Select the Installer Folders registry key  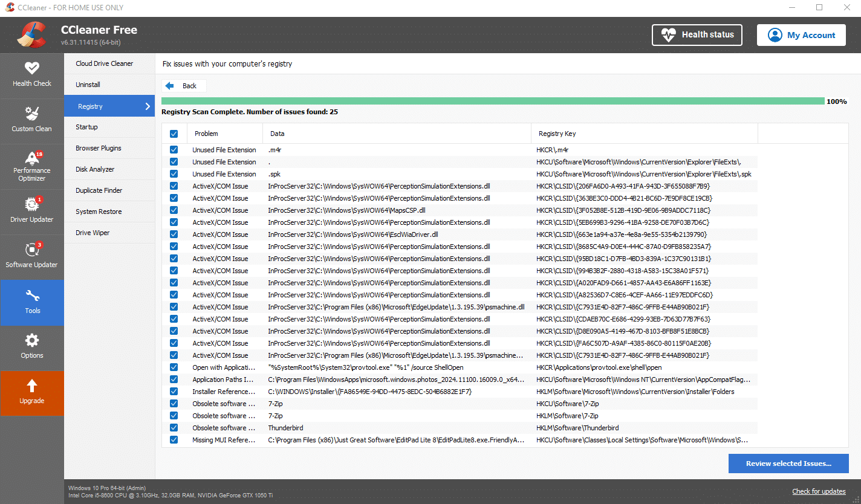coord(635,392)
